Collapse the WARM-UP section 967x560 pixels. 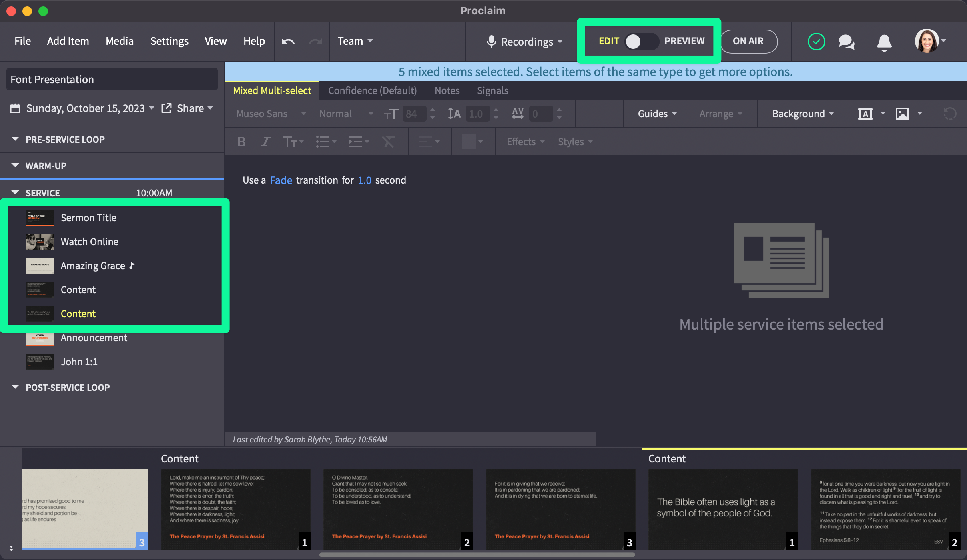[x=15, y=166]
